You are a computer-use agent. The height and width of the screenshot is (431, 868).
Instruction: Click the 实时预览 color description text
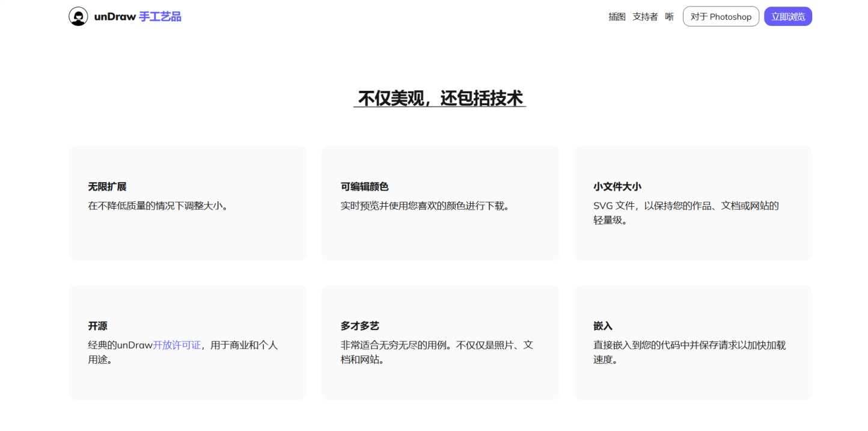point(426,206)
